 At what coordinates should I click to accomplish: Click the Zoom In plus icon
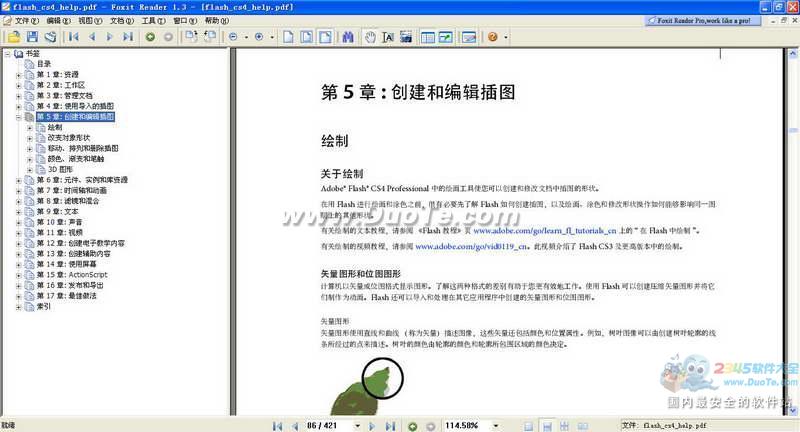(x=259, y=37)
